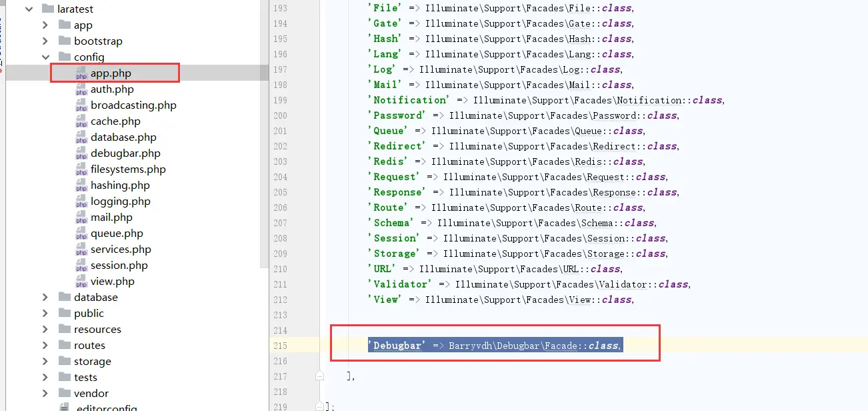
Task: Click the public folder icon
Action: 64,313
